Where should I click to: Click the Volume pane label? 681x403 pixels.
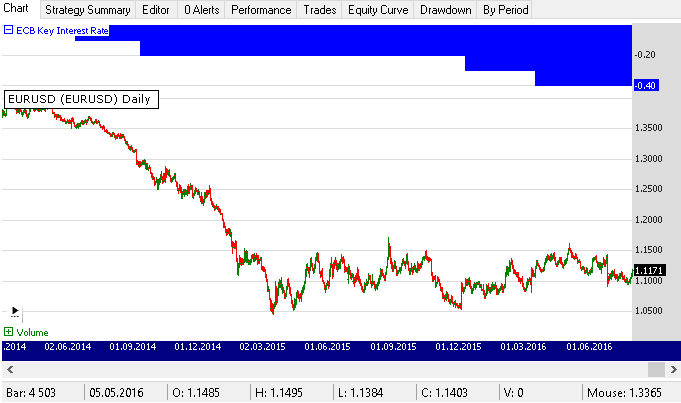tap(32, 332)
